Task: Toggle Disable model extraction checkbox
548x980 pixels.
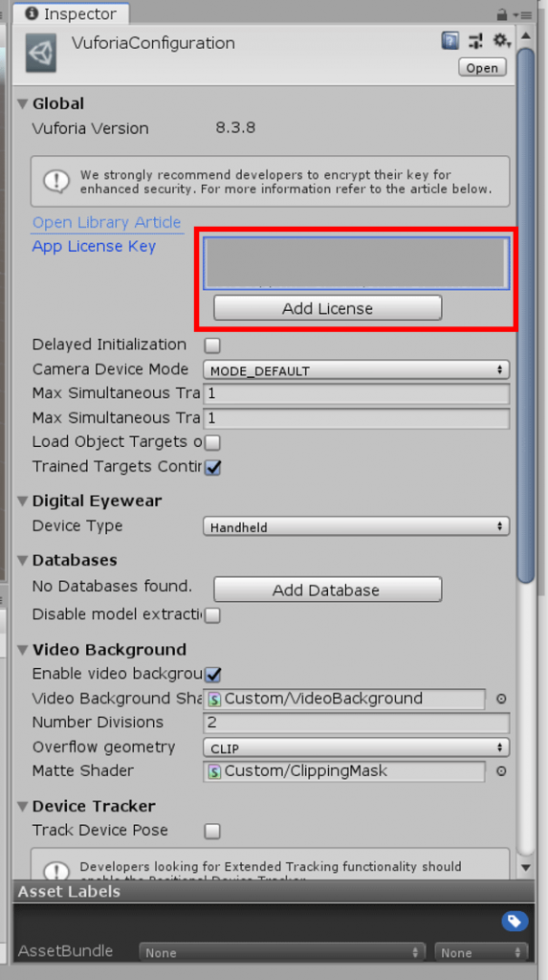Action: click(x=212, y=615)
